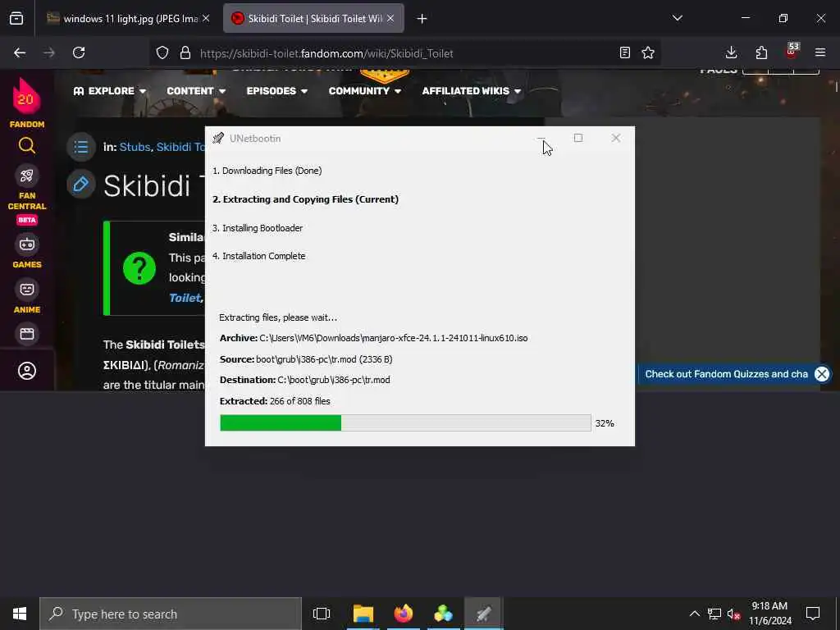Click Installing Bootloader step text
The width and height of the screenshot is (840, 630).
point(258,228)
